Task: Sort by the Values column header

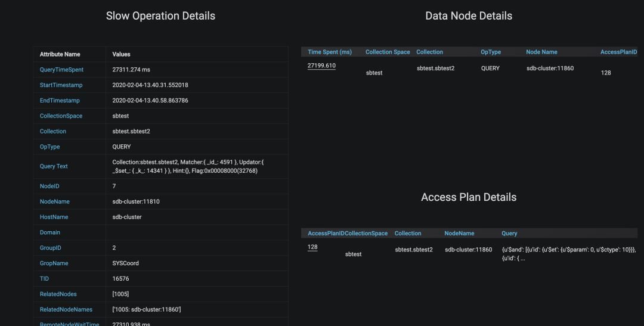Action: (x=121, y=54)
